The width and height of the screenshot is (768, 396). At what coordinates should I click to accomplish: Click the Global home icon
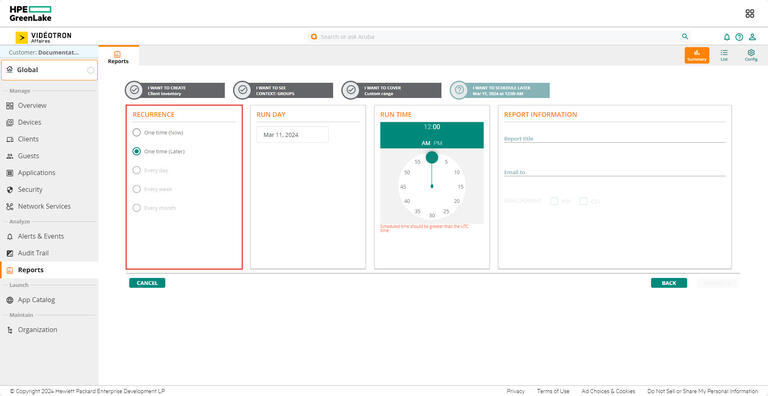pyautogui.click(x=10, y=70)
